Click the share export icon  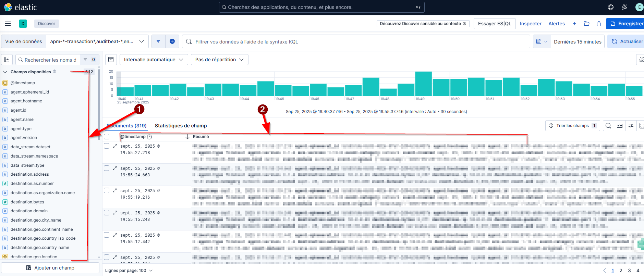pyautogui.click(x=599, y=24)
